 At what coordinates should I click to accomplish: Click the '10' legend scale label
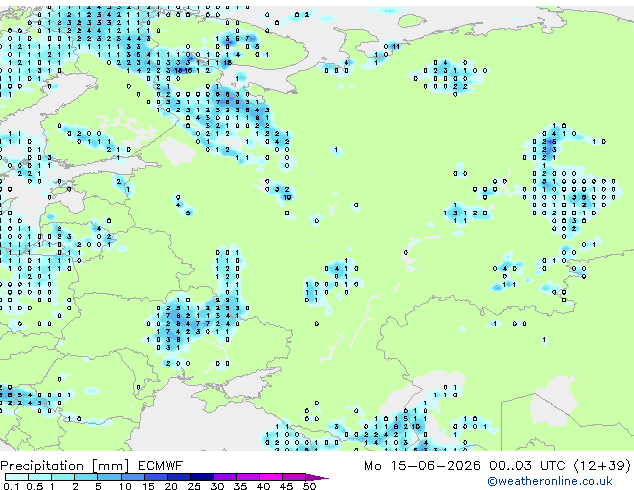125,486
